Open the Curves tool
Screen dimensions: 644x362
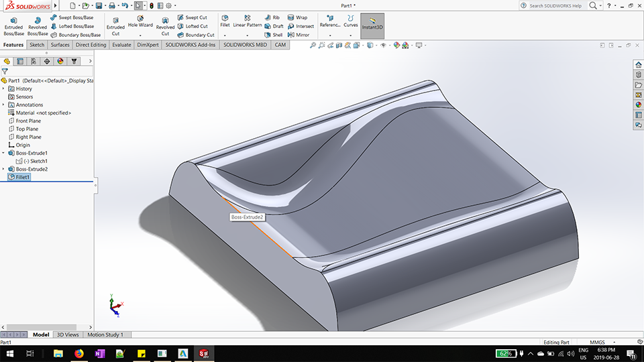click(350, 21)
